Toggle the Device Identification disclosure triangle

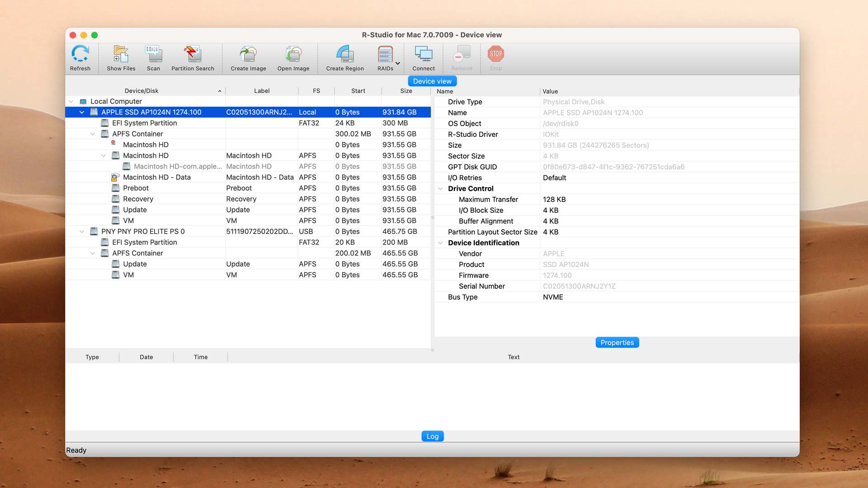pos(440,243)
